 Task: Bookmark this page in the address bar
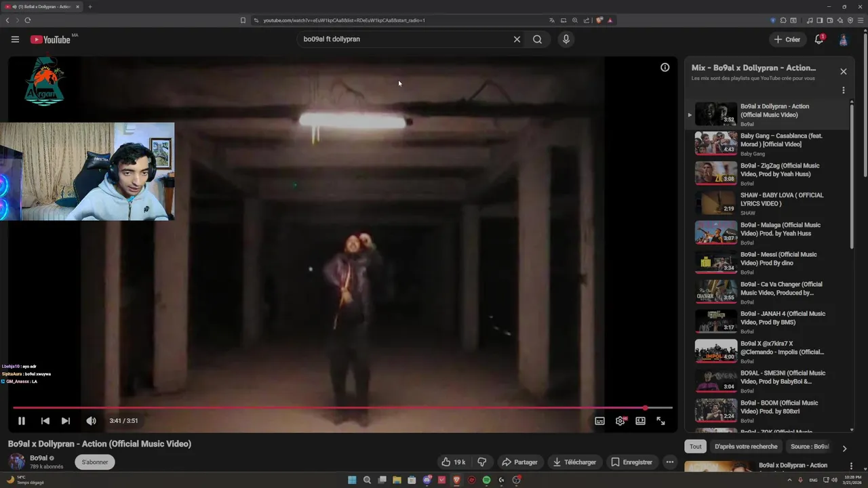pos(243,20)
